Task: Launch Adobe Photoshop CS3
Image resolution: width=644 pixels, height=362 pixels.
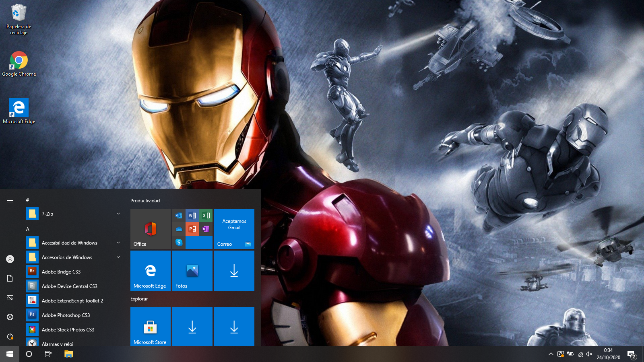Action: coord(74,315)
